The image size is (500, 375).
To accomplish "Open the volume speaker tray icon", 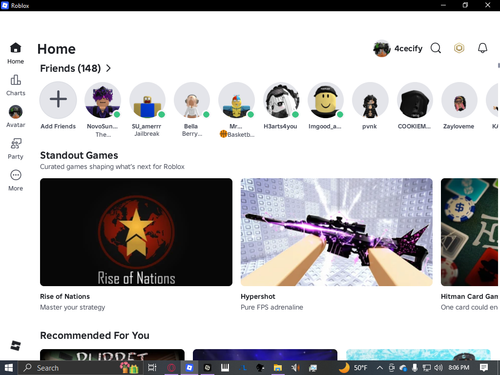I will click(x=438, y=368).
